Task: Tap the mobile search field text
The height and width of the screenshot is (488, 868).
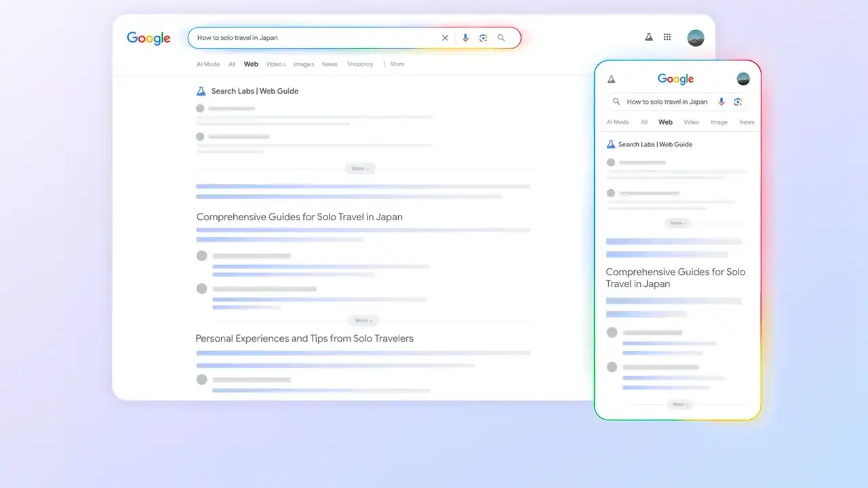Action: pyautogui.click(x=667, y=102)
